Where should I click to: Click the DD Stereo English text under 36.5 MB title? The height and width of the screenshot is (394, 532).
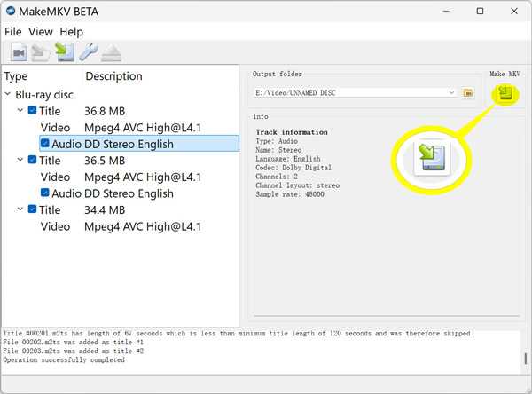click(x=129, y=193)
